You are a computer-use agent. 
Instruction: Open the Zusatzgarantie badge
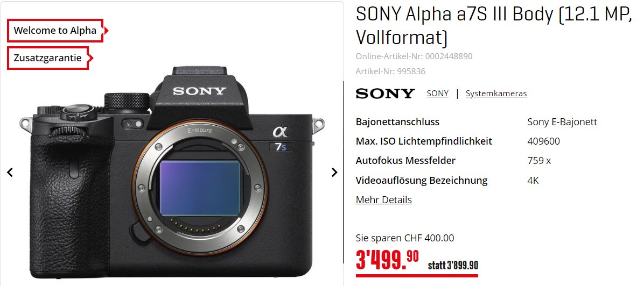point(47,58)
